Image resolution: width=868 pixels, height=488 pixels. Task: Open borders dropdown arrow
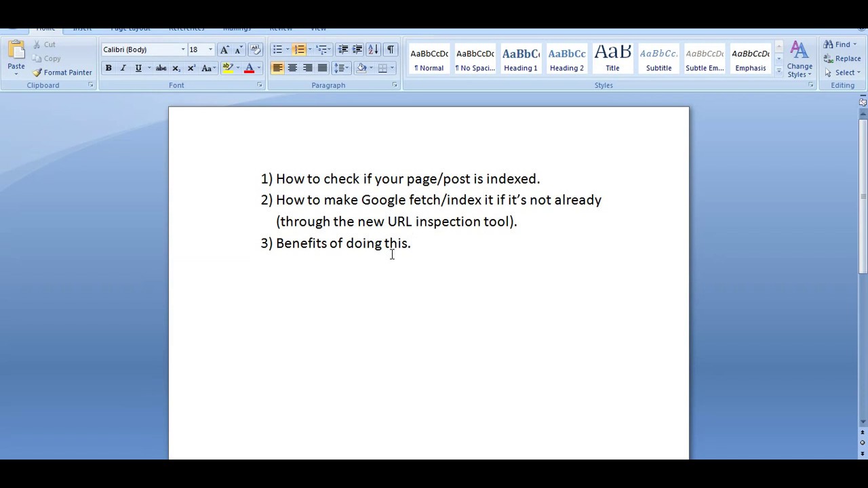pos(392,68)
